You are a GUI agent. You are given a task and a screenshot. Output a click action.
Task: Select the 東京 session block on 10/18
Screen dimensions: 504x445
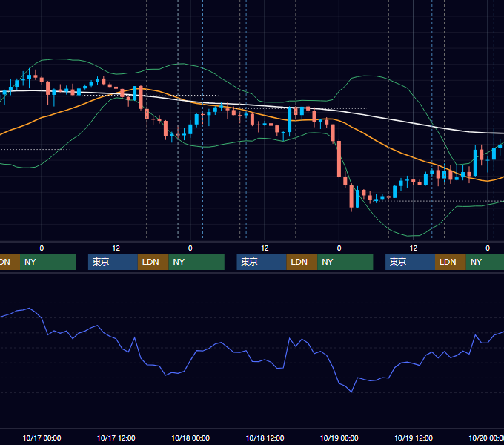pos(262,262)
